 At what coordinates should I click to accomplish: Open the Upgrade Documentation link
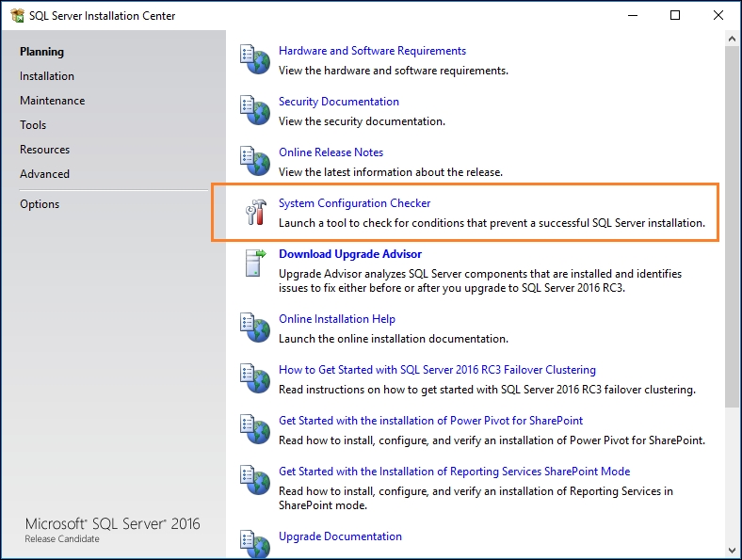click(x=340, y=536)
